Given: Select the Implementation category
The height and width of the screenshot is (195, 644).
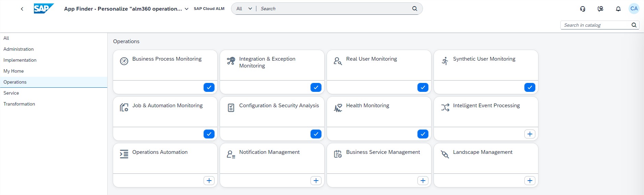Looking at the screenshot, I should (20, 60).
